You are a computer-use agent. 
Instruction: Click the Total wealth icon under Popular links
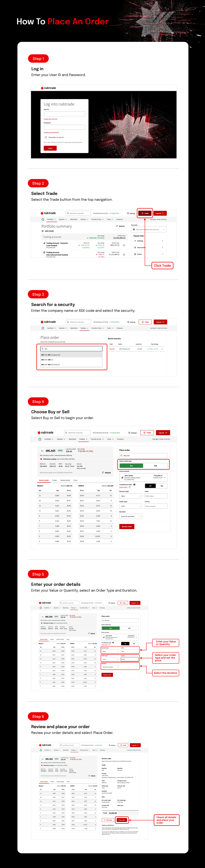tap(135, 247)
